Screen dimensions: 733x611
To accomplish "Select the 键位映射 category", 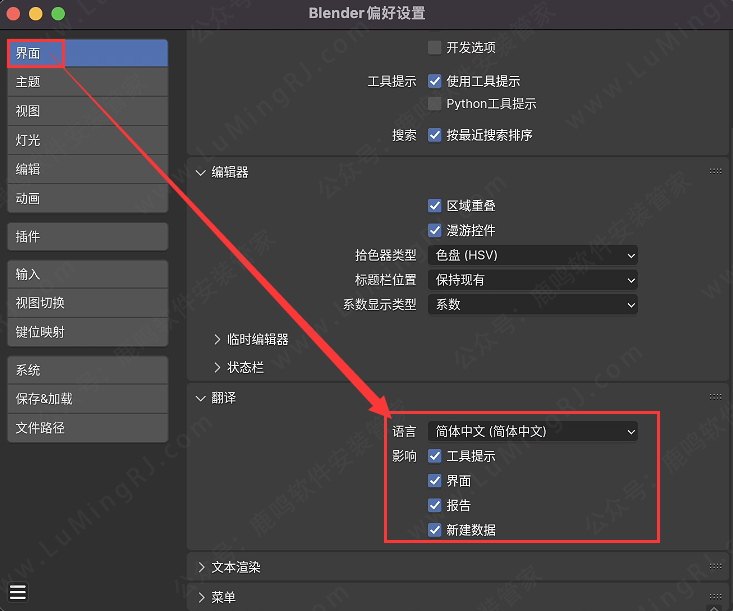I will pos(87,332).
